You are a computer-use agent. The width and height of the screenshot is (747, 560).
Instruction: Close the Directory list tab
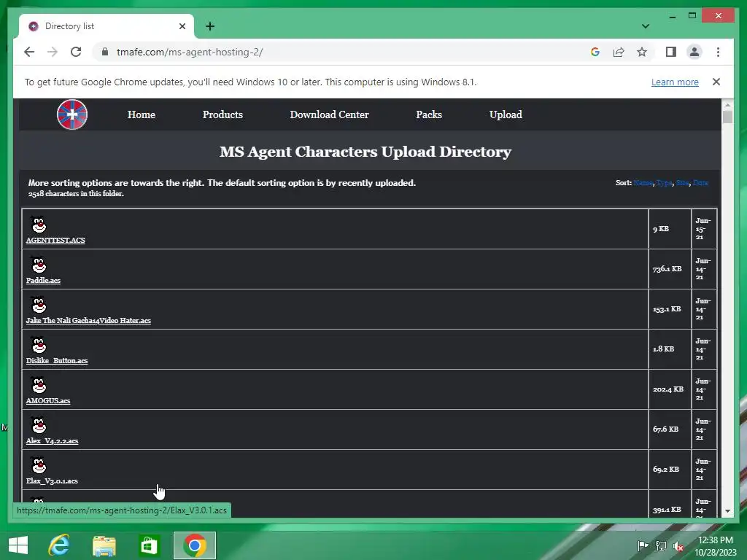coord(182,26)
